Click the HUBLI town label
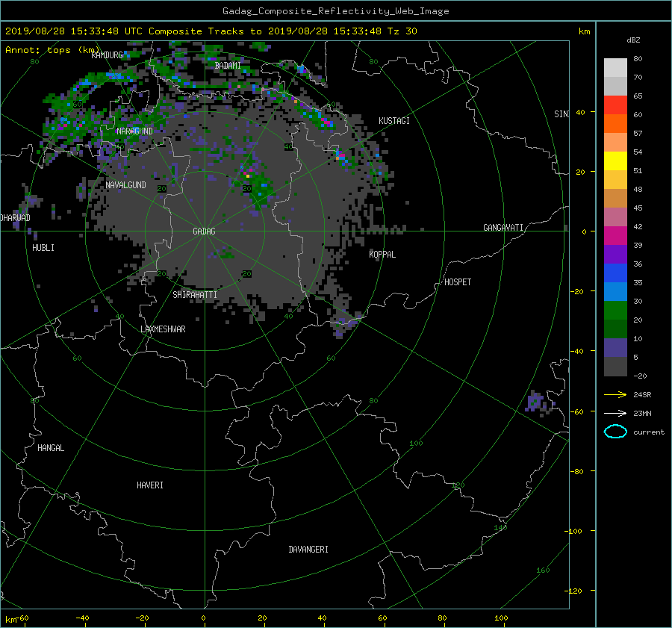This screenshot has height=628, width=672. [x=43, y=248]
